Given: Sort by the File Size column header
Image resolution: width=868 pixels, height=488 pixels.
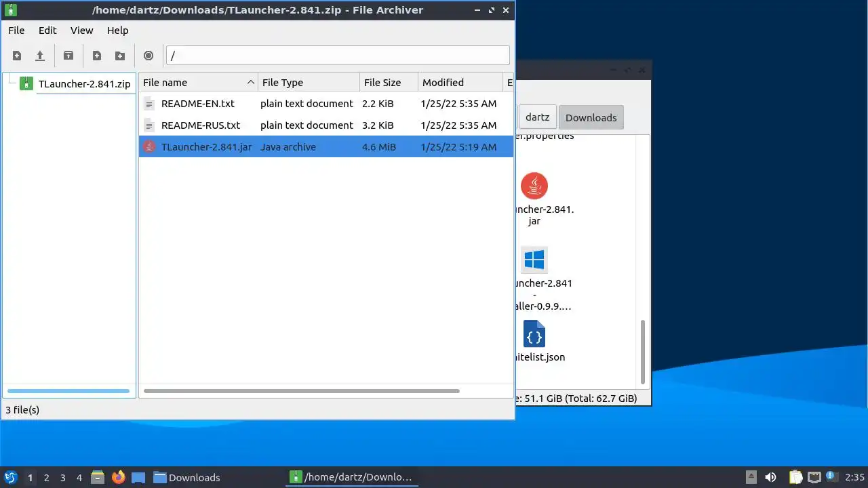Looking at the screenshot, I should pyautogui.click(x=389, y=83).
